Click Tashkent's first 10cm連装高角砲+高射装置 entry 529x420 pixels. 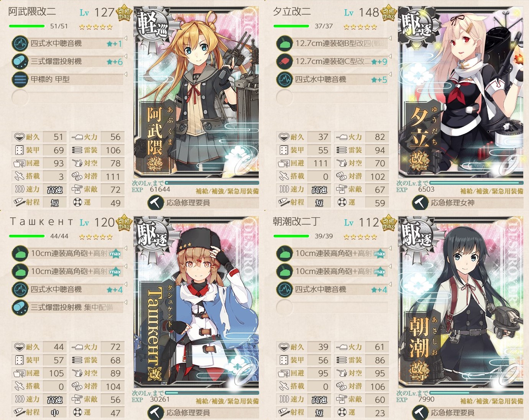68,253
